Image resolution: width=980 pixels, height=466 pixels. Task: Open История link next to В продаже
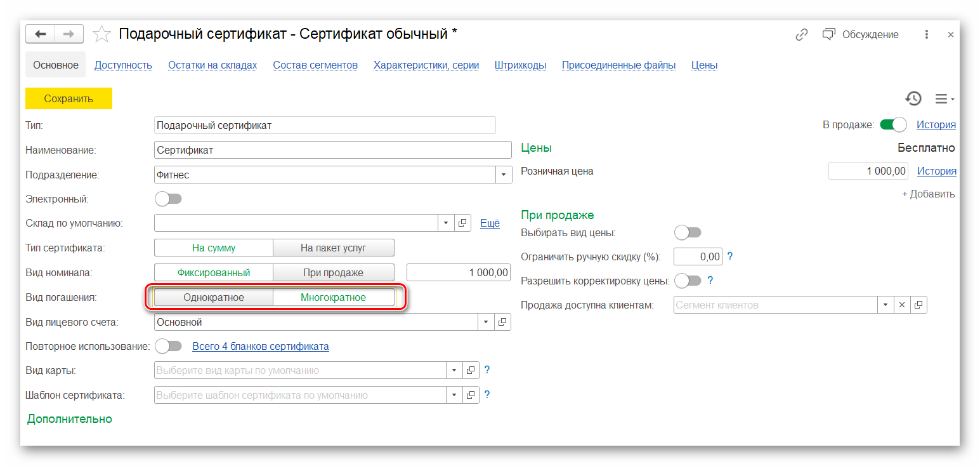tap(936, 125)
